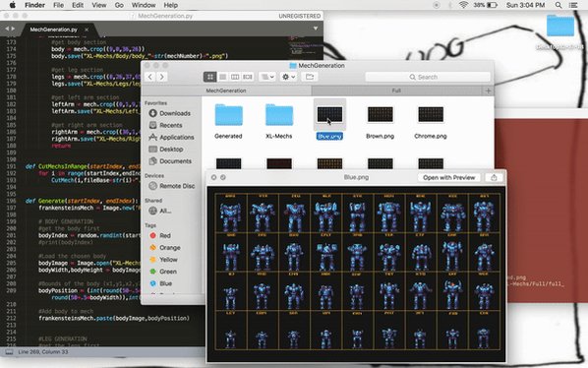Switch Finder to column view
Viewport: 588px width, 368px height.
pyautogui.click(x=235, y=77)
